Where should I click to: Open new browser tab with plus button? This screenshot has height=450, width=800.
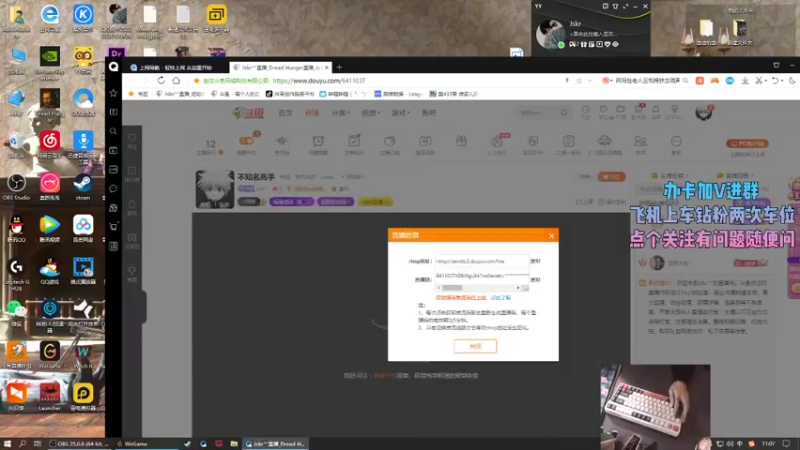click(339, 67)
